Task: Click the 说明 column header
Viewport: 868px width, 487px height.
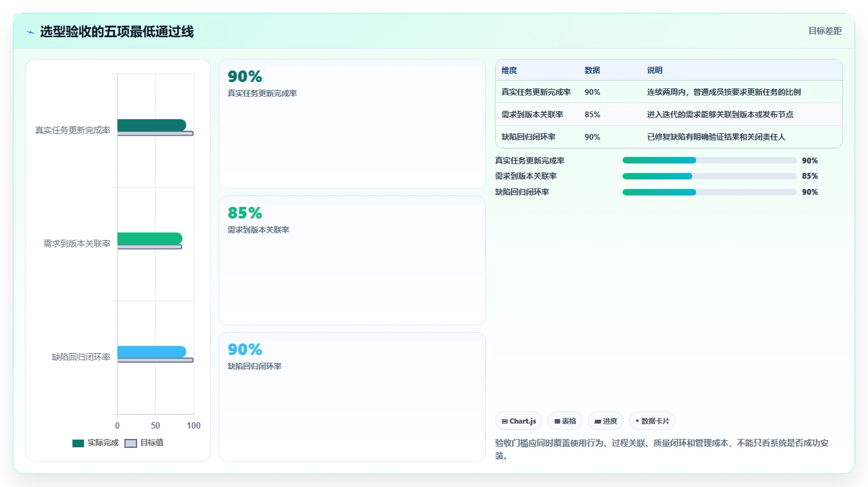Action: [655, 70]
